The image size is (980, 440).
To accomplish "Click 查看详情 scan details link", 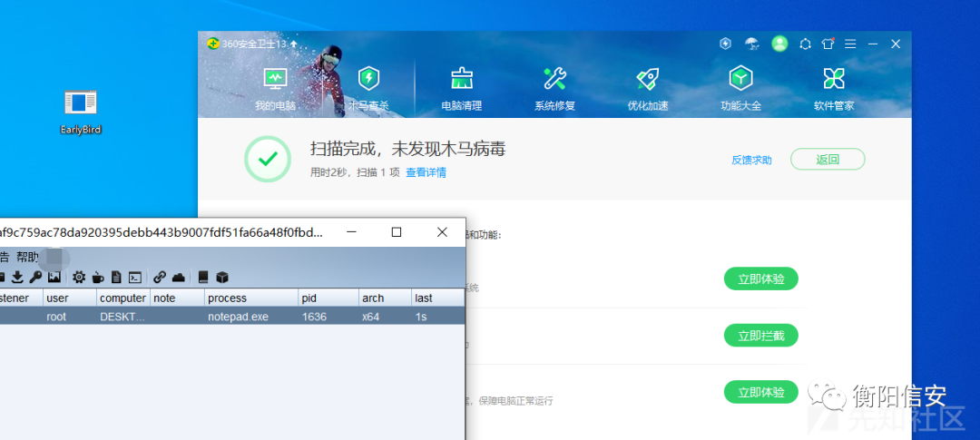I will (426, 172).
